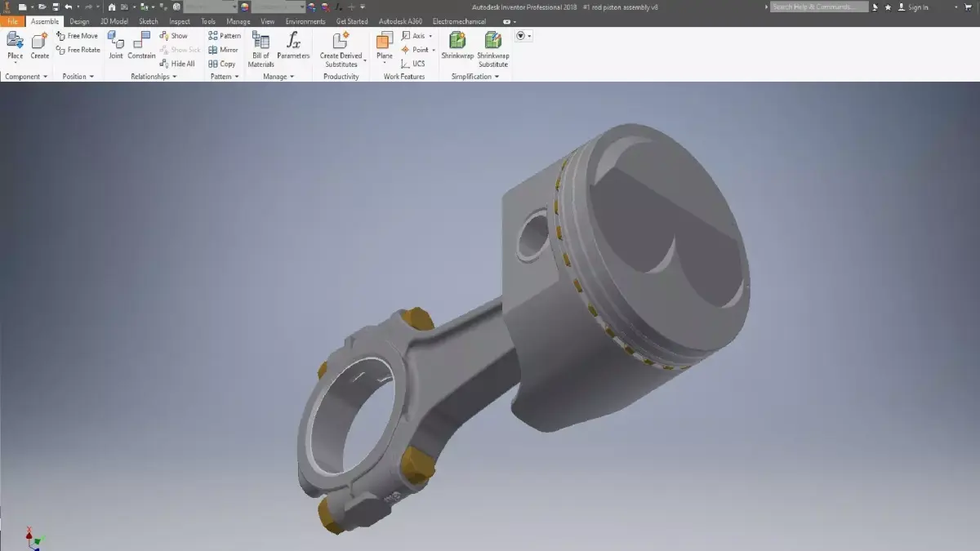
Task: Click the Open file icon in quick access
Action: click(x=42, y=7)
